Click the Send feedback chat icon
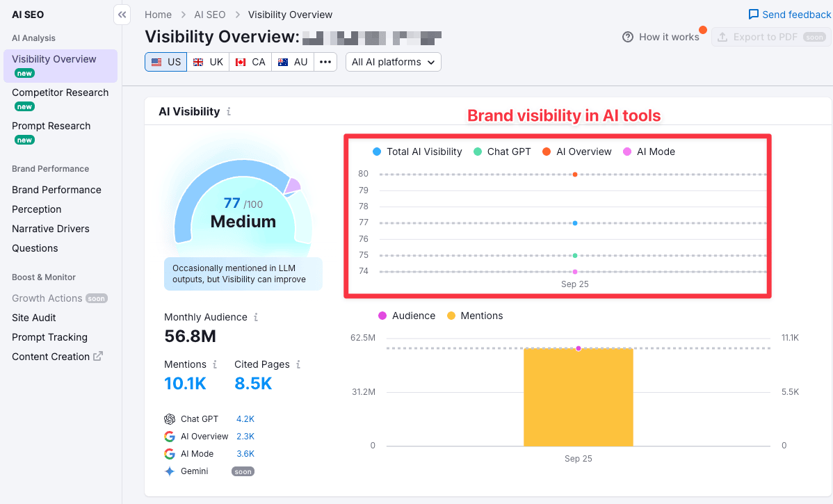 (753, 14)
